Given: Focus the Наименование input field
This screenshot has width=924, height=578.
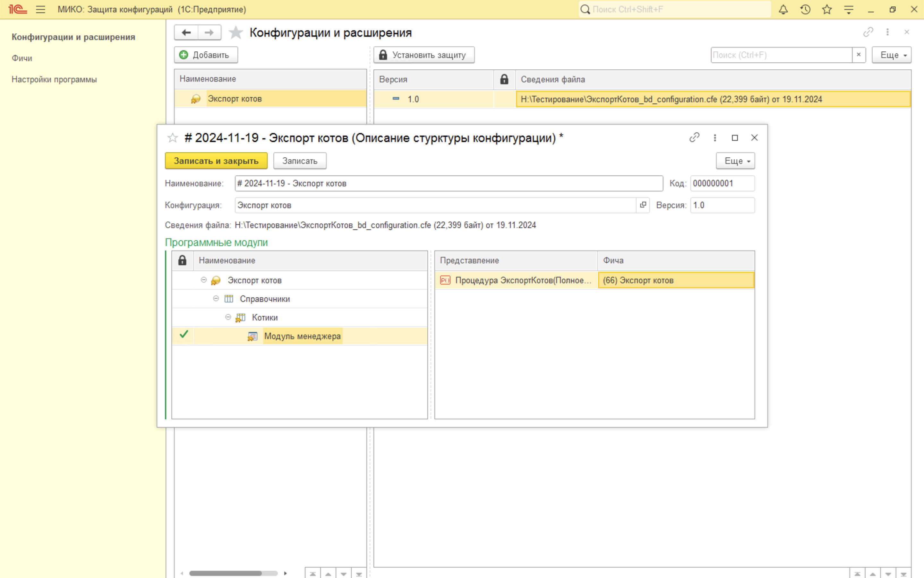Looking at the screenshot, I should pyautogui.click(x=449, y=183).
